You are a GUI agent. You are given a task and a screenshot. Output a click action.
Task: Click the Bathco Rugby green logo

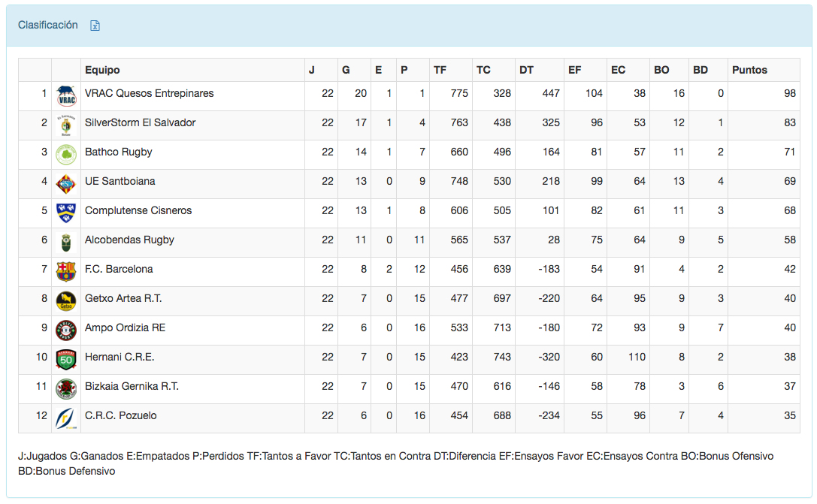66,154
